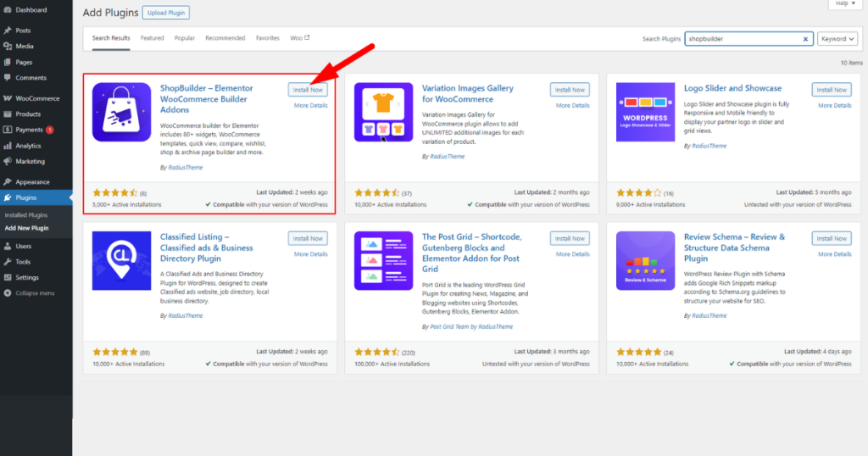The height and width of the screenshot is (456, 868).
Task: Click the Post Grid star rating
Action: 377,352
